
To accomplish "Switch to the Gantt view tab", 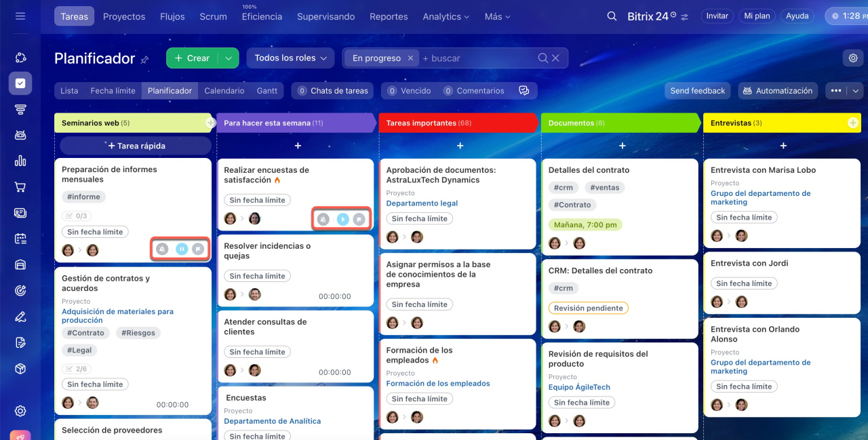I will click(x=267, y=91).
